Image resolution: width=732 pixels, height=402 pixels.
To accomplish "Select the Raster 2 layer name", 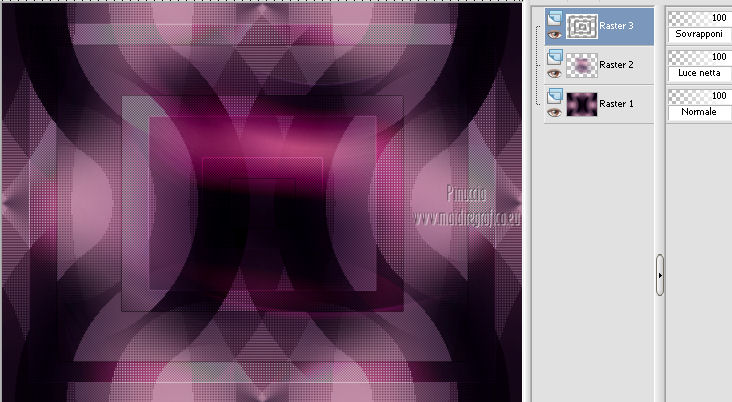I will point(616,65).
